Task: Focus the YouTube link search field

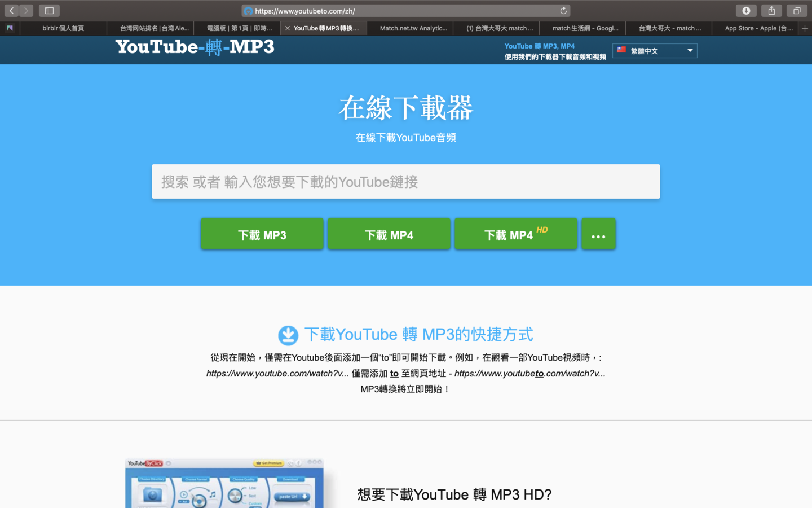Action: (x=406, y=182)
